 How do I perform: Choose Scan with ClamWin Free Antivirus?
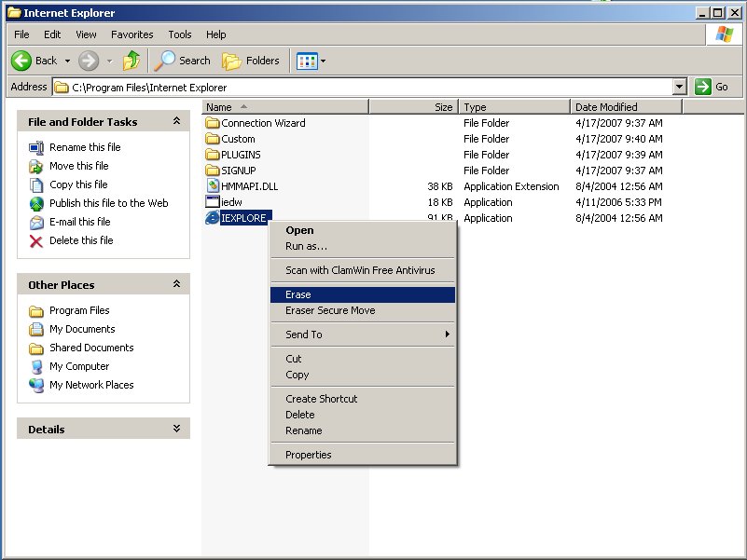pos(363,270)
